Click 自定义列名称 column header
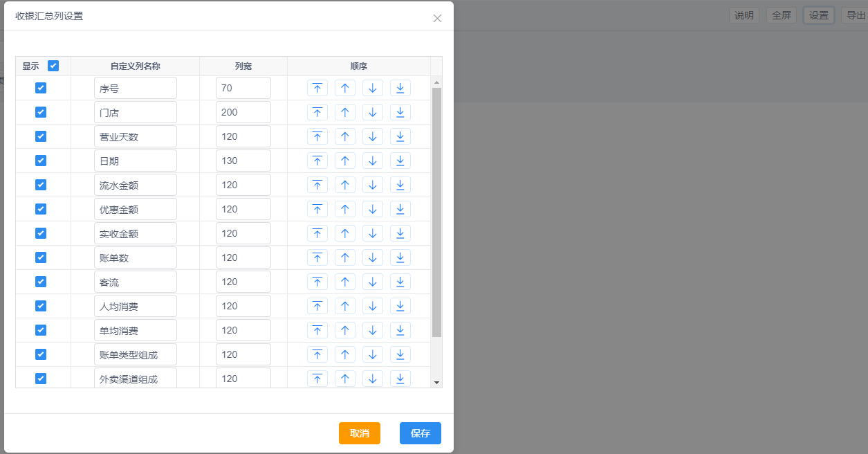This screenshot has width=868, height=454. pyautogui.click(x=136, y=66)
